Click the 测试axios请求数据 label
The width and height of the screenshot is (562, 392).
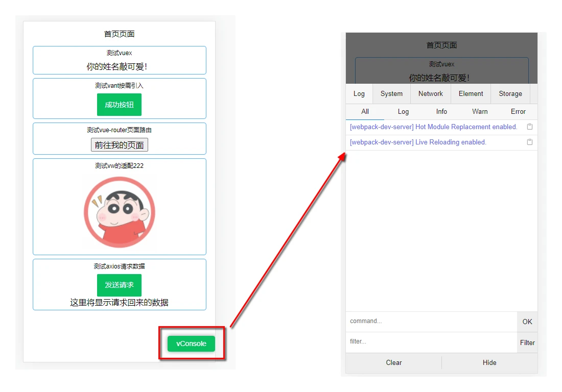tap(120, 266)
